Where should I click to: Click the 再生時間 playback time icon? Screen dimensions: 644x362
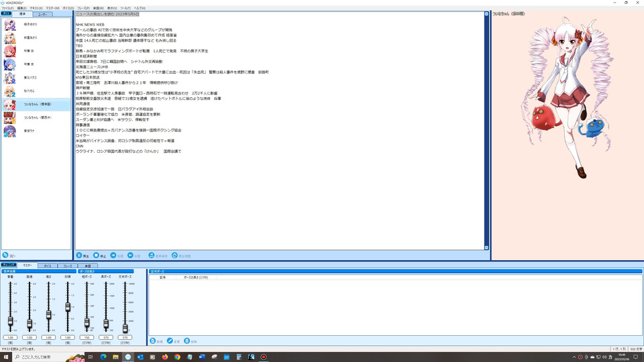point(174,255)
